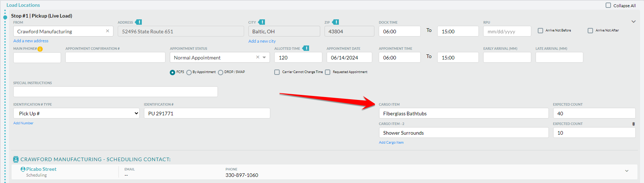Click the Cargo Item Fiberglass Bathtubs field

pos(464,113)
